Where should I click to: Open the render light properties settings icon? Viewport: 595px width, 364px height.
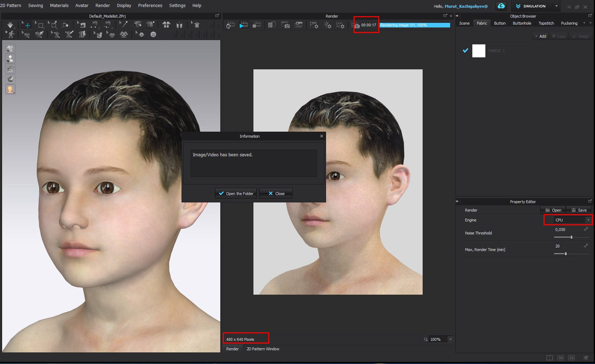(x=328, y=25)
